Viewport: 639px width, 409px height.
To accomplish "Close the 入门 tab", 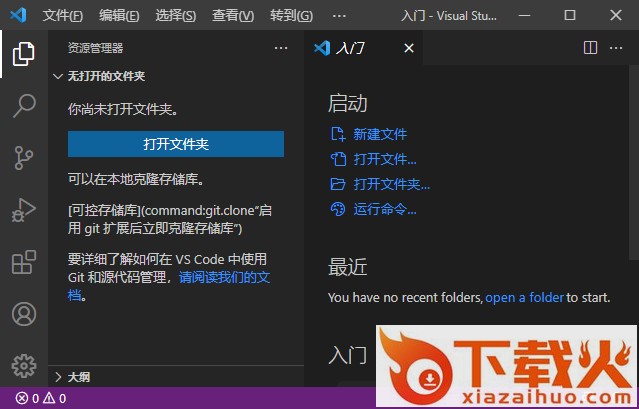I will click(409, 48).
